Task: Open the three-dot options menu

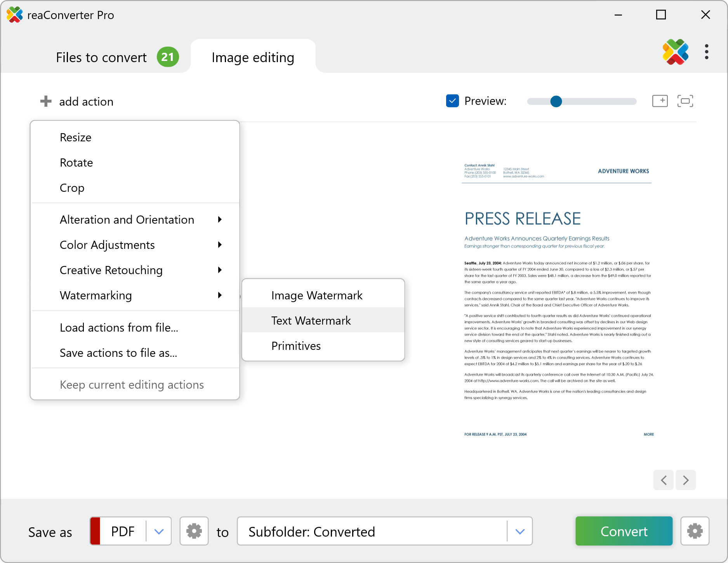Action: (x=706, y=52)
